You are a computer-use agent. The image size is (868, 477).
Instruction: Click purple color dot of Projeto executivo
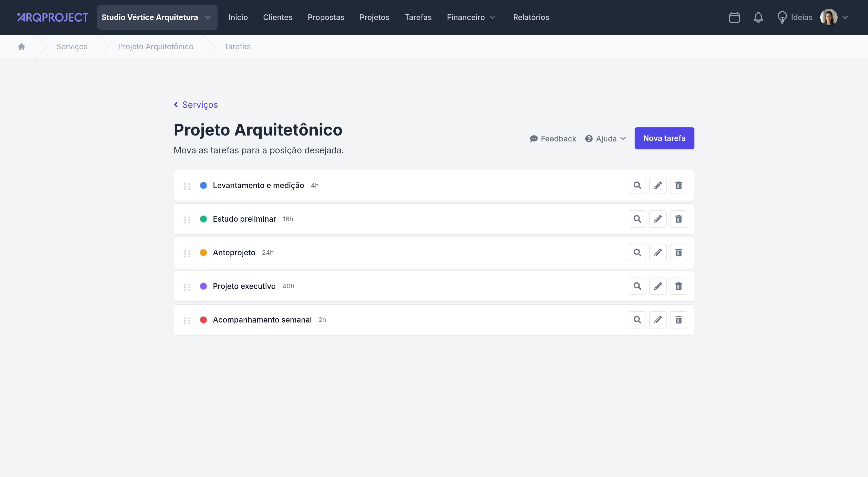pyautogui.click(x=203, y=286)
